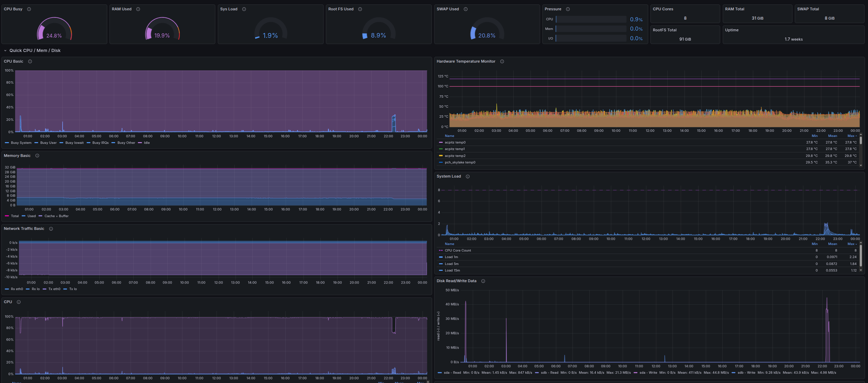Select the acpitz temp0 legend entry
The image size is (868, 383).
pos(455,142)
